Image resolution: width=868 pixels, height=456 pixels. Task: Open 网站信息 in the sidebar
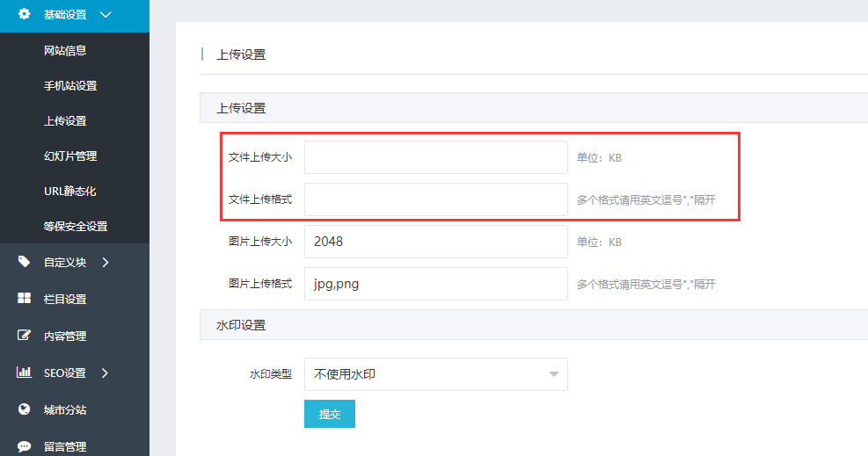point(65,51)
